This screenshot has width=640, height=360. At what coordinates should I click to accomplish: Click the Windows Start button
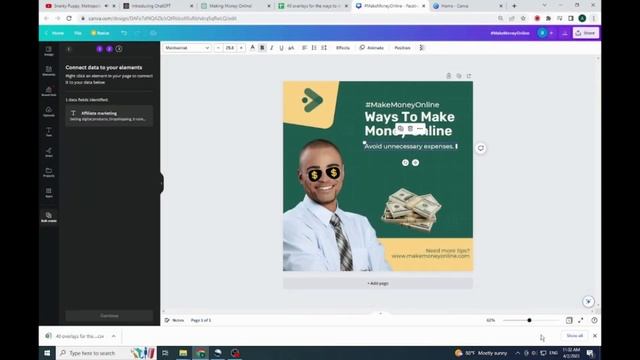(x=47, y=353)
